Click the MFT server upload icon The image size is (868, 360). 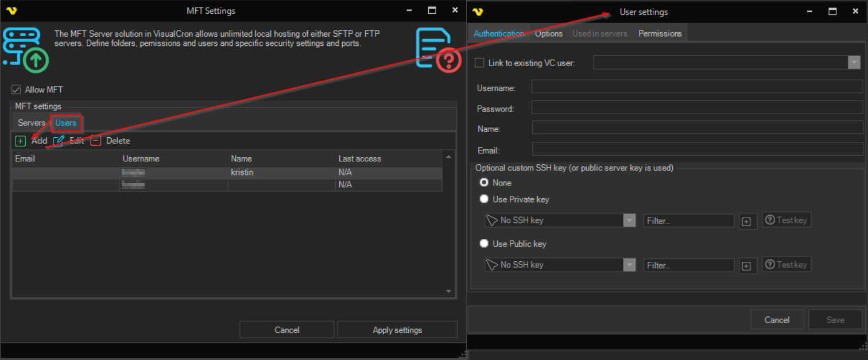(25, 49)
